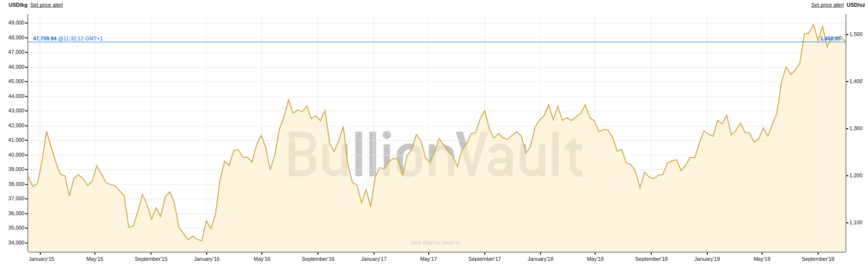The image size is (868, 268).
Task: Click the 47,709.94 current price label
Action: pos(45,38)
